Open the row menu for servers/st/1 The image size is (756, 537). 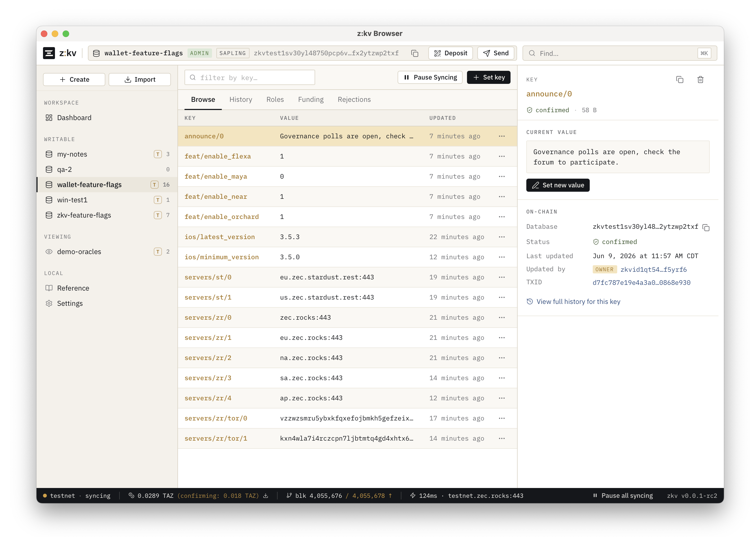tap(502, 298)
